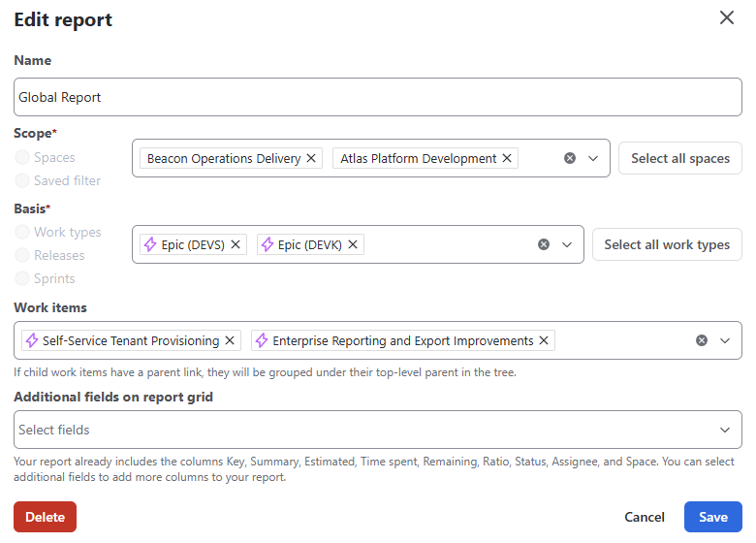Remove Atlas Platform Development space tag
756x543 pixels.
click(x=507, y=158)
